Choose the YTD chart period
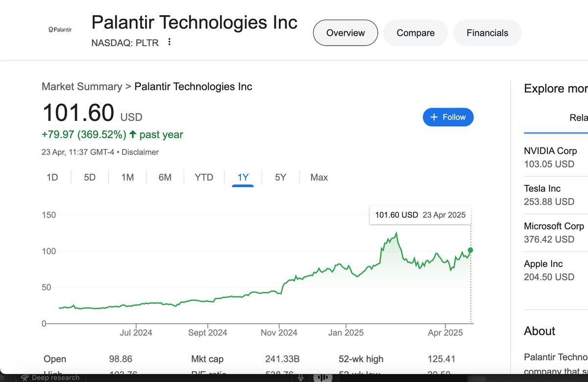The width and height of the screenshot is (588, 382). click(x=204, y=177)
